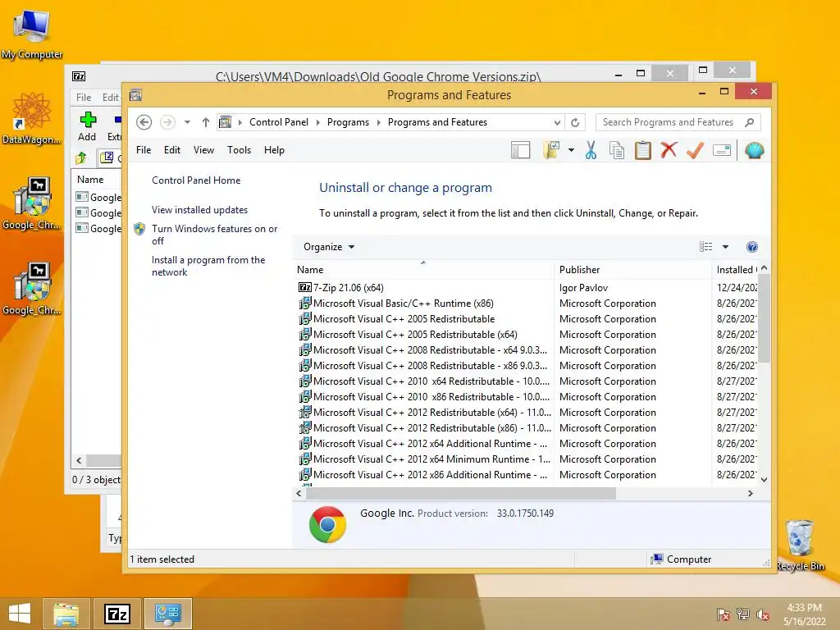Click the Forward navigation arrow
Image resolution: width=840 pixels, height=630 pixels.
(x=167, y=122)
